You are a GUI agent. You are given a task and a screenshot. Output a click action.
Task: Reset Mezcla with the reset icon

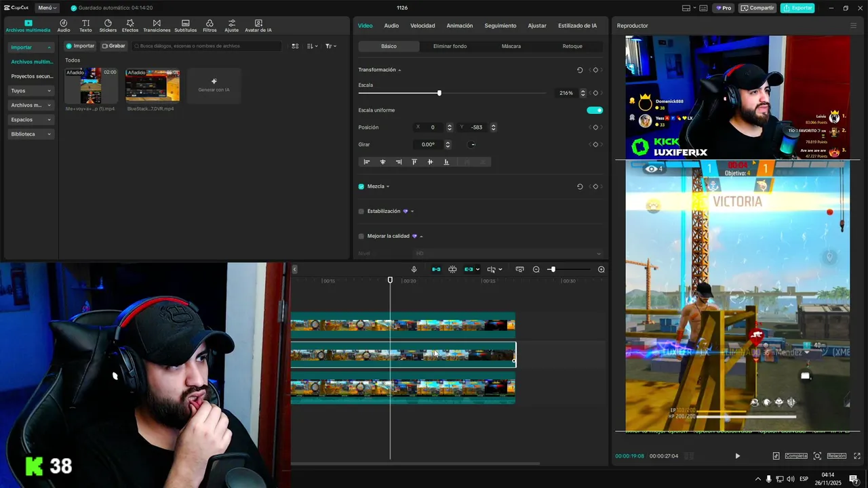580,186
